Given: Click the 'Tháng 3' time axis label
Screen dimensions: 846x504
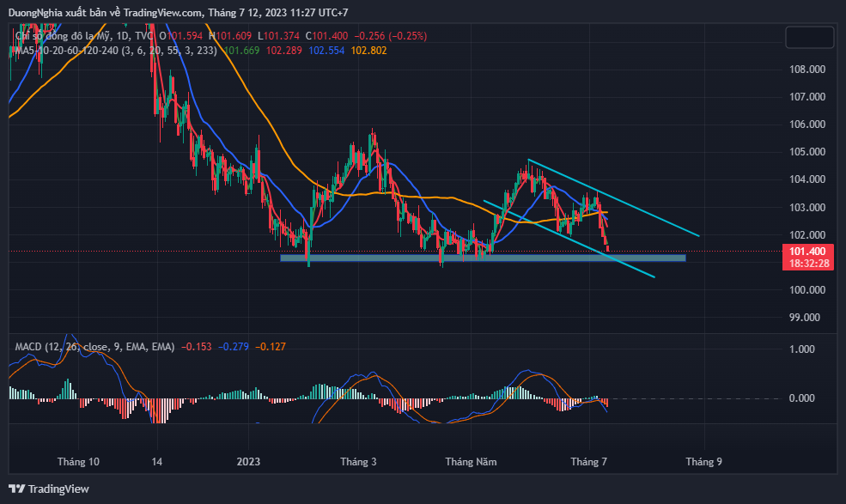Looking at the screenshot, I should click(x=358, y=462).
